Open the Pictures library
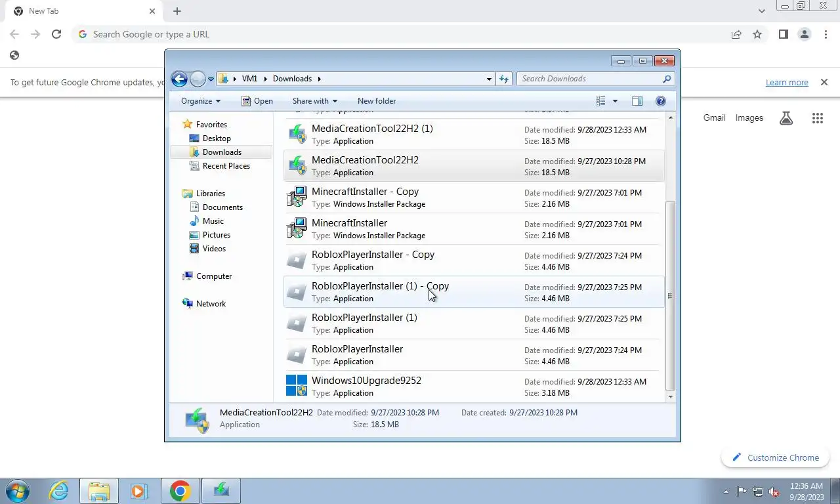 coord(217,235)
